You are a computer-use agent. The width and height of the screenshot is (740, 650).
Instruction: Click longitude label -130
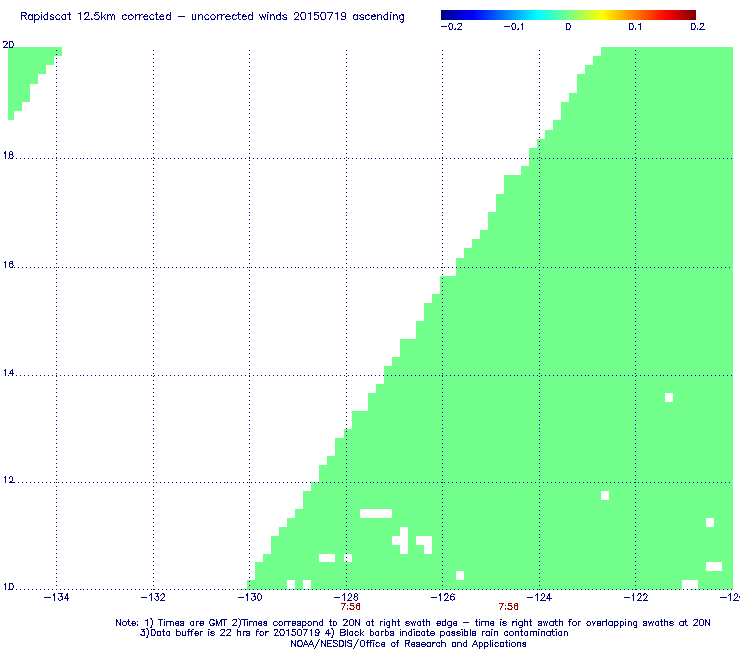point(250,598)
